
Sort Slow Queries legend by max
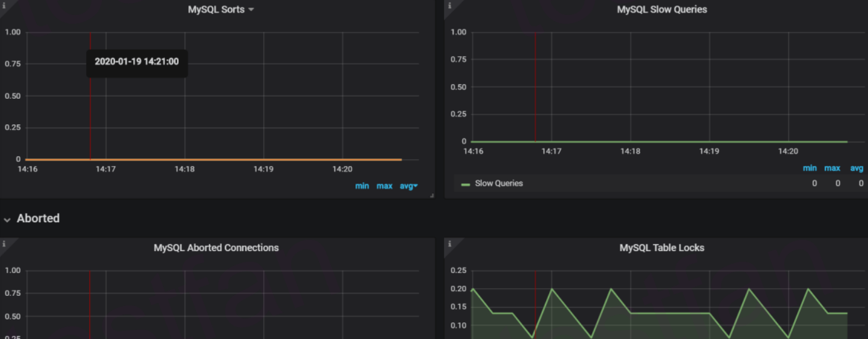tap(832, 168)
